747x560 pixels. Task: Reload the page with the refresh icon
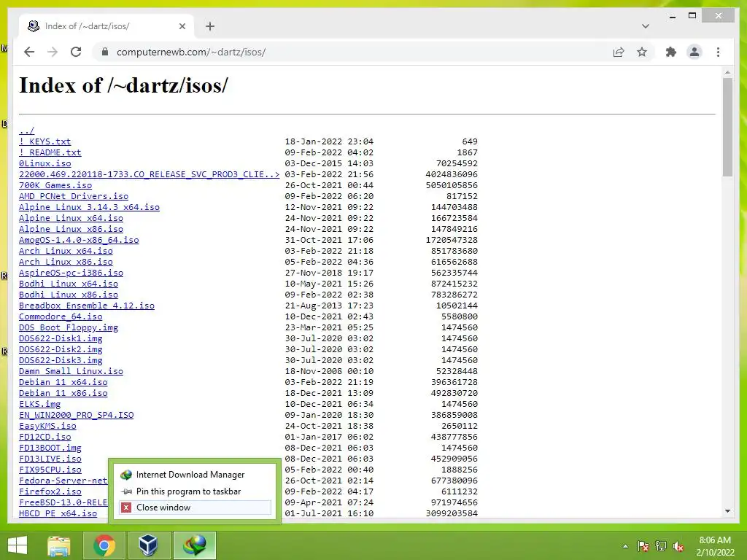point(76,52)
